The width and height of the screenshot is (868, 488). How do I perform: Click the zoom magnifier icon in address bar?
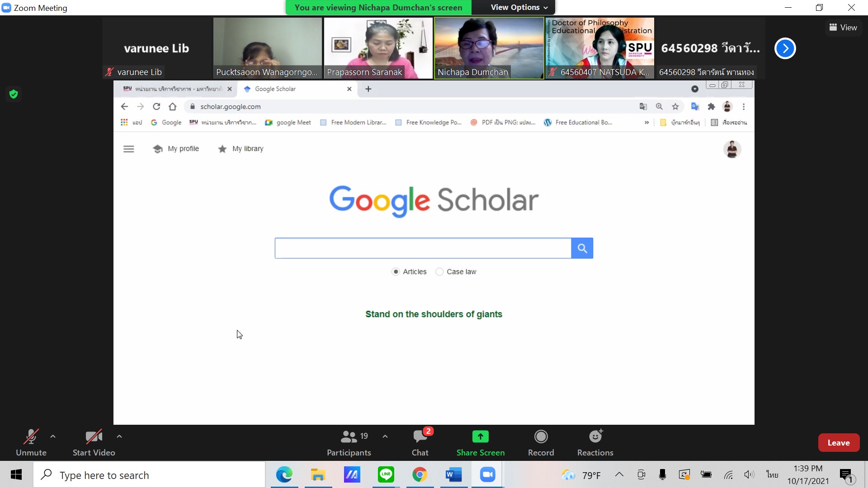click(659, 107)
